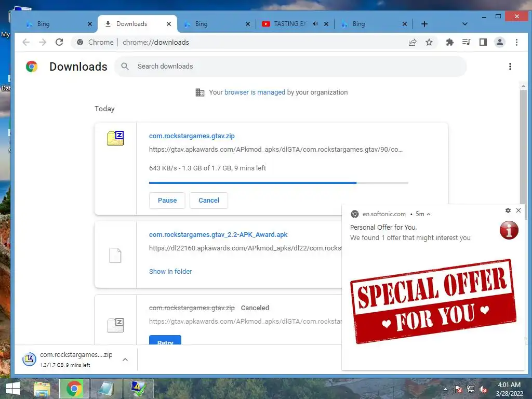The width and height of the screenshot is (532, 399).
Task: Collapse the softonic notification chevron
Action: click(429, 215)
